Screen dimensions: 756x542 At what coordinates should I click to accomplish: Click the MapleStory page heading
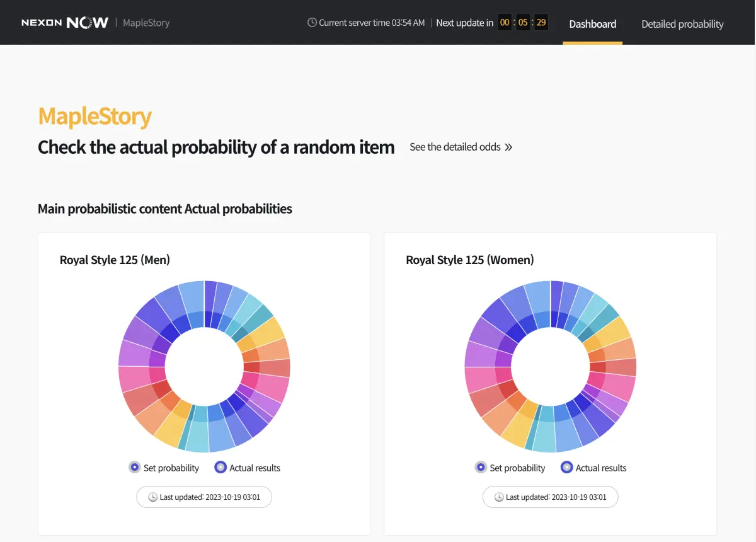tap(94, 116)
